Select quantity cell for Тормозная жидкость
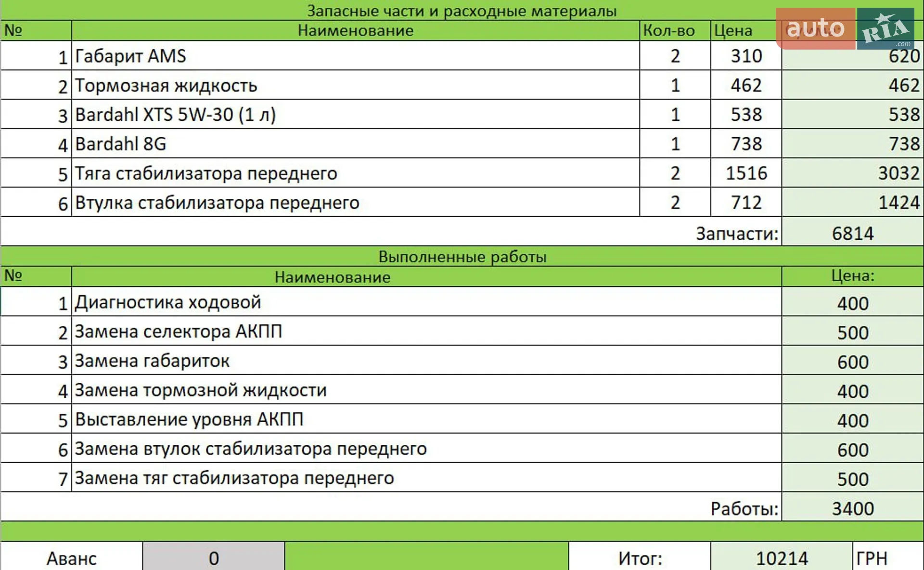Viewport: 924px width, 570px height. [x=675, y=85]
